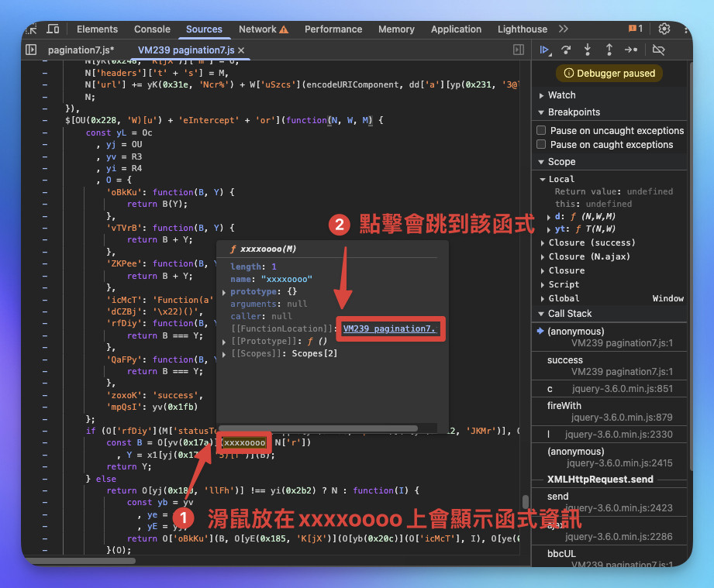The height and width of the screenshot is (588, 714).
Task: Close the VM239 pagination7.js tab
Action: click(x=241, y=50)
